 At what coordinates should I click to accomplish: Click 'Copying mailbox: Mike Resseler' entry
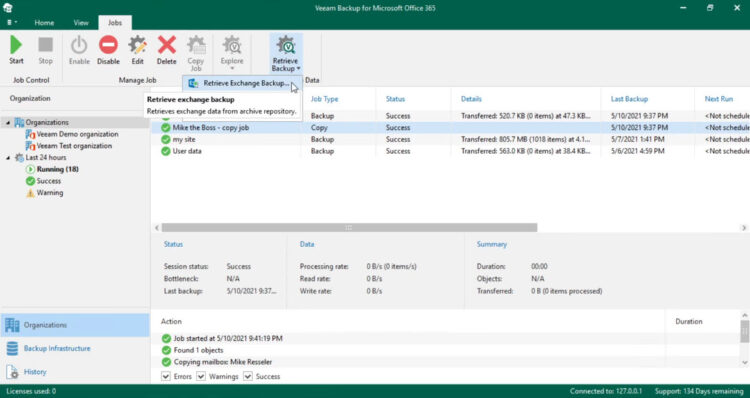[x=223, y=362]
